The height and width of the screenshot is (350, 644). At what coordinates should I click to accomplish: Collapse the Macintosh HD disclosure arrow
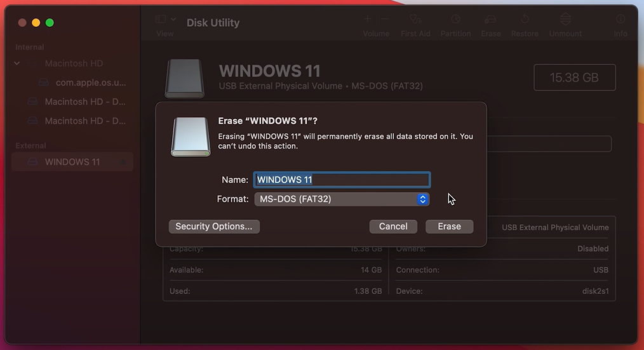[17, 64]
